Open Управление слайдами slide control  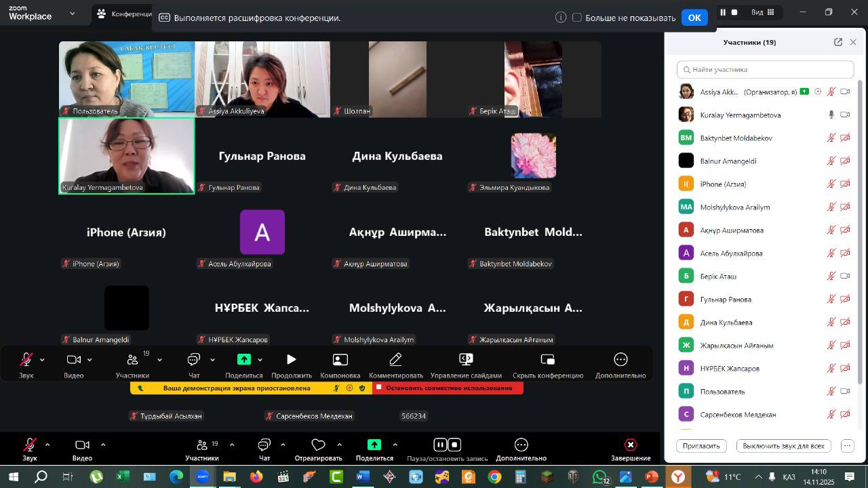[466, 360]
